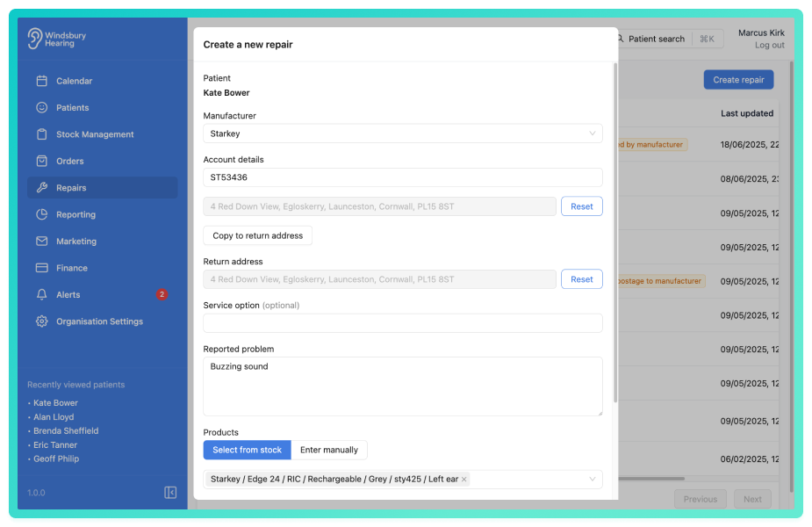Click the 'by manufacturer' status tag
The height and width of the screenshot is (527, 812).
(x=652, y=145)
